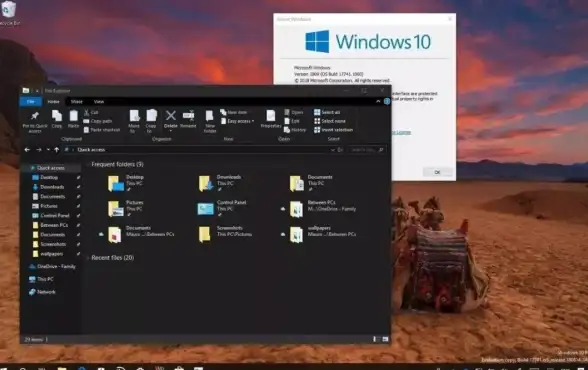Open the address bar history dropdown

pos(332,150)
